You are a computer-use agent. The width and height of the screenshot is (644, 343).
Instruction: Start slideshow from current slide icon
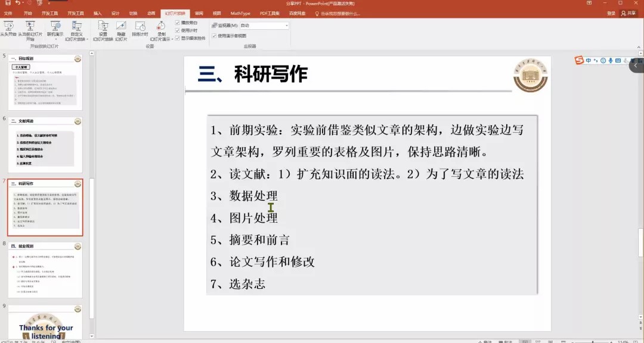30,27
